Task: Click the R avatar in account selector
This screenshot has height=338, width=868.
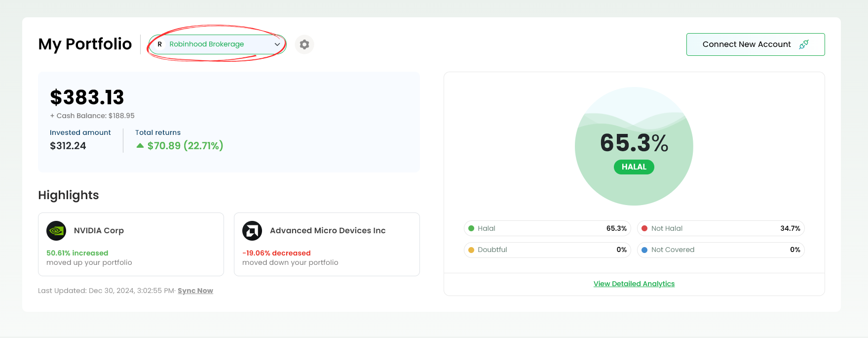Action: coord(159,44)
